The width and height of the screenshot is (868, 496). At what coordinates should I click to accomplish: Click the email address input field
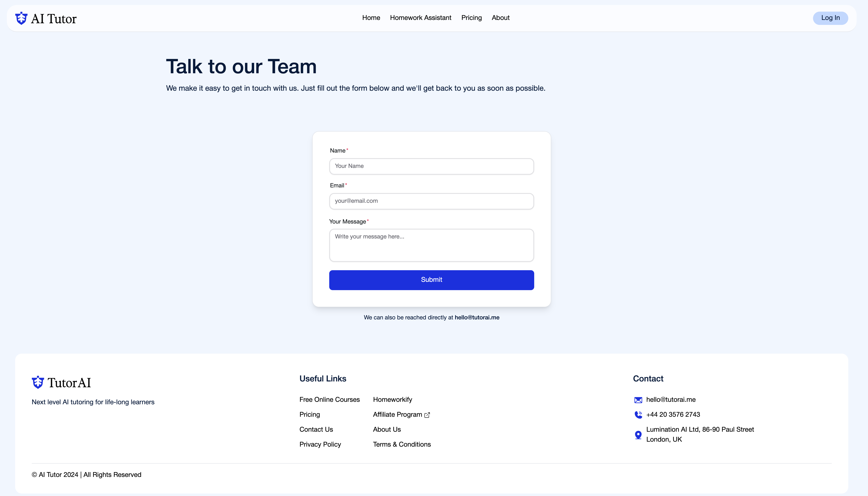coord(431,201)
